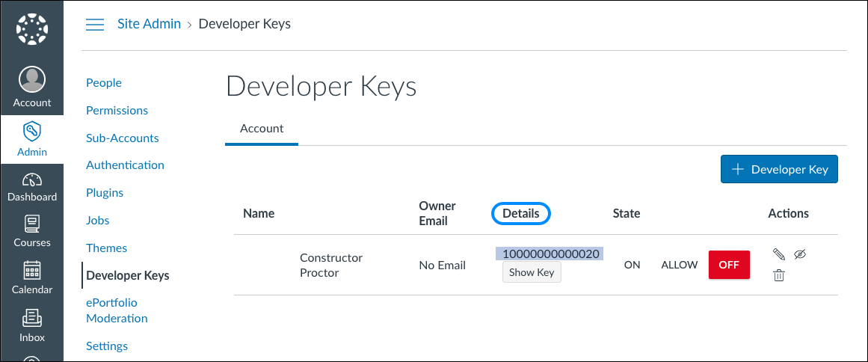Add a new Developer Key
The height and width of the screenshot is (362, 868).
[x=779, y=169]
